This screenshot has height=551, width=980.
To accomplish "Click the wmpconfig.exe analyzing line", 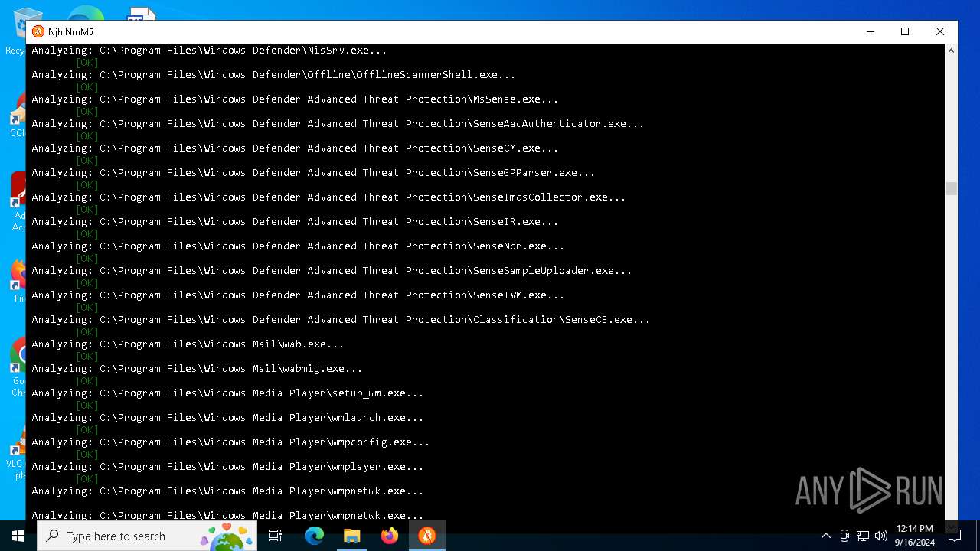I will (230, 442).
